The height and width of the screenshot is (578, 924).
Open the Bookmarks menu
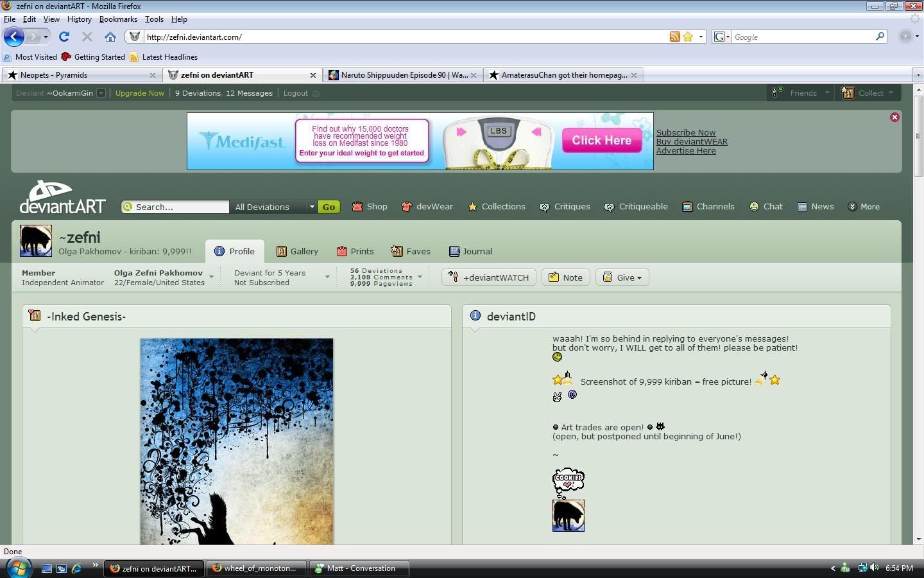(x=118, y=19)
